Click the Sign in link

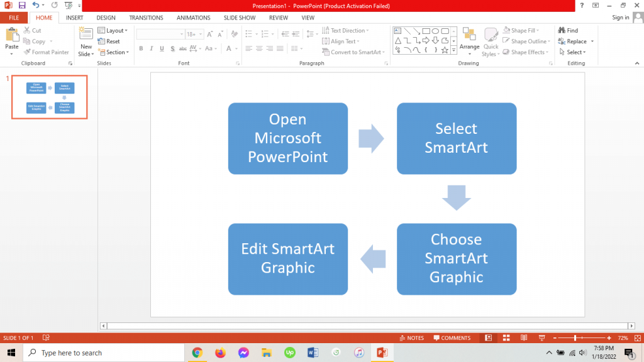click(x=619, y=17)
